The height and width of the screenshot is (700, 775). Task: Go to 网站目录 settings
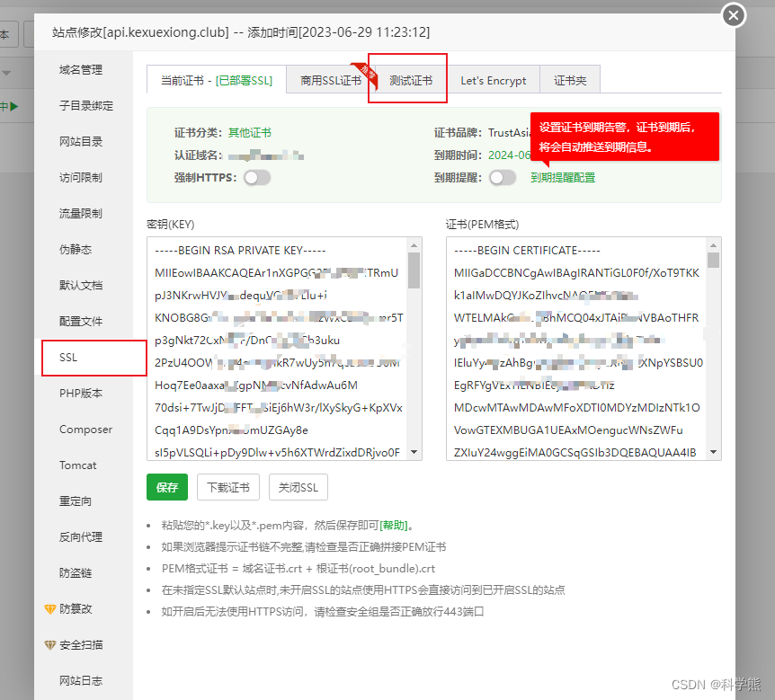point(81,142)
